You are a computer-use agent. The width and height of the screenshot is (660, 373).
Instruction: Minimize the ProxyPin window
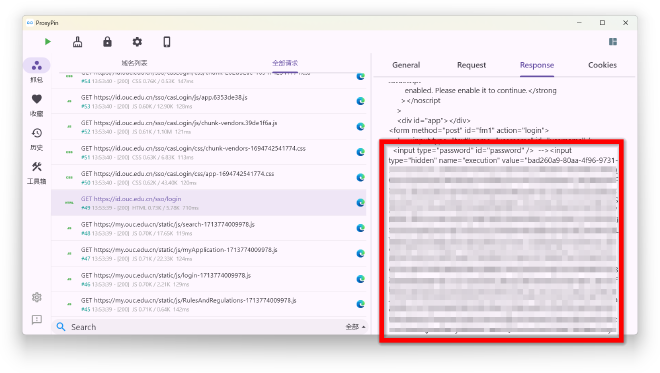(579, 23)
